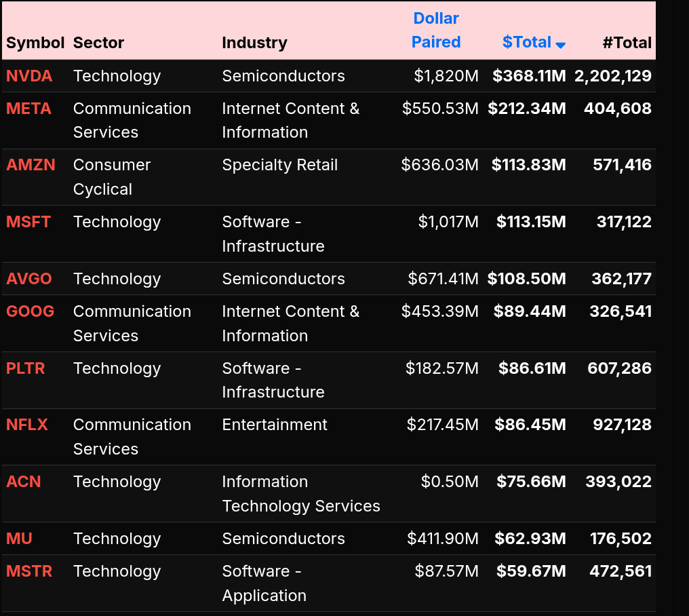Open the PLTR ticker link
Viewport: 689px width, 616px height.
(26, 368)
